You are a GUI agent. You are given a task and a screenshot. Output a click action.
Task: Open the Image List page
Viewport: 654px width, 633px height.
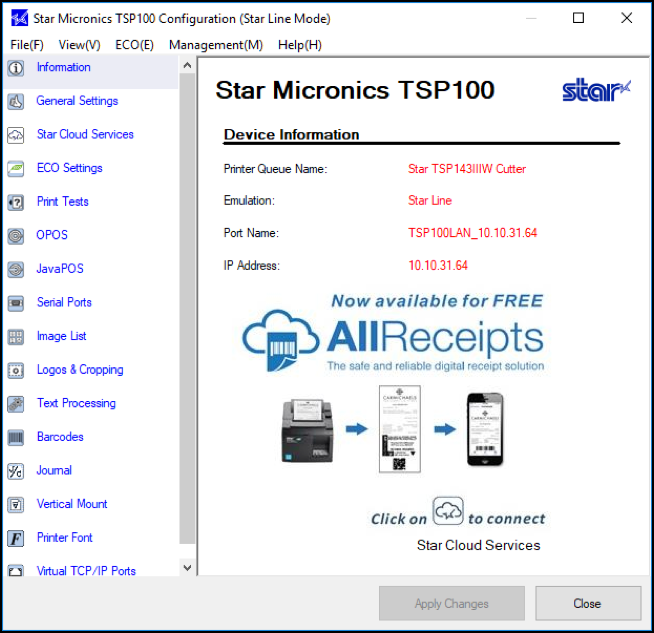click(x=61, y=336)
